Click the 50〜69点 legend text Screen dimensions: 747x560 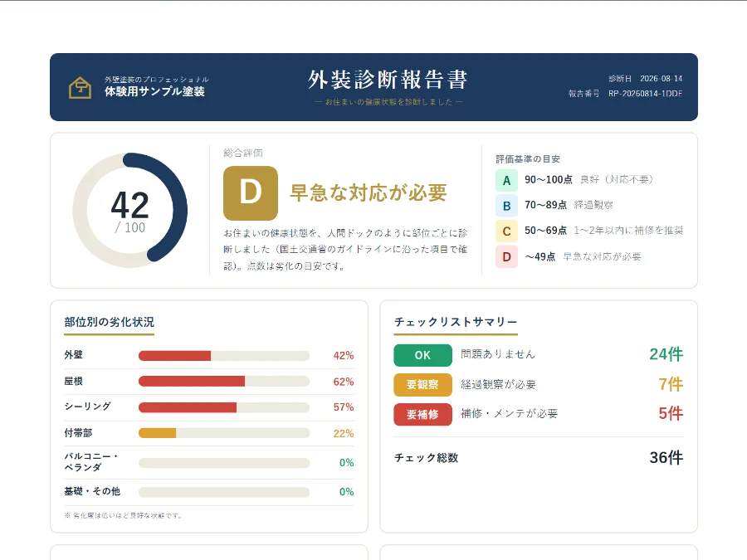point(545,231)
